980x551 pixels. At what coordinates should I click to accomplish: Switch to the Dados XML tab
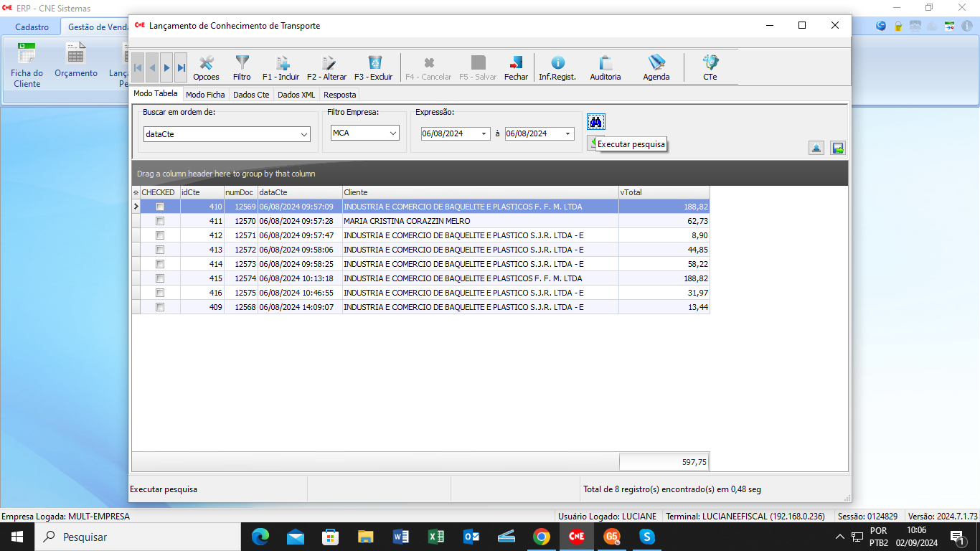(296, 95)
